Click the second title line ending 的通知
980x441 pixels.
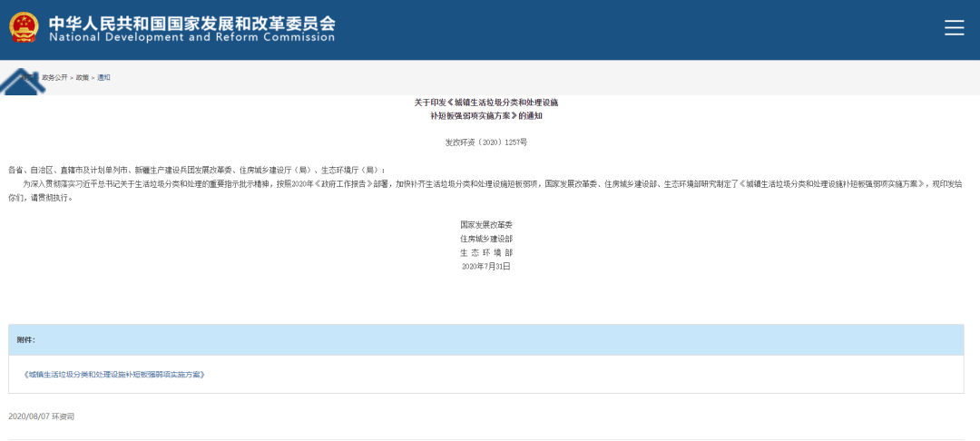(x=485, y=116)
